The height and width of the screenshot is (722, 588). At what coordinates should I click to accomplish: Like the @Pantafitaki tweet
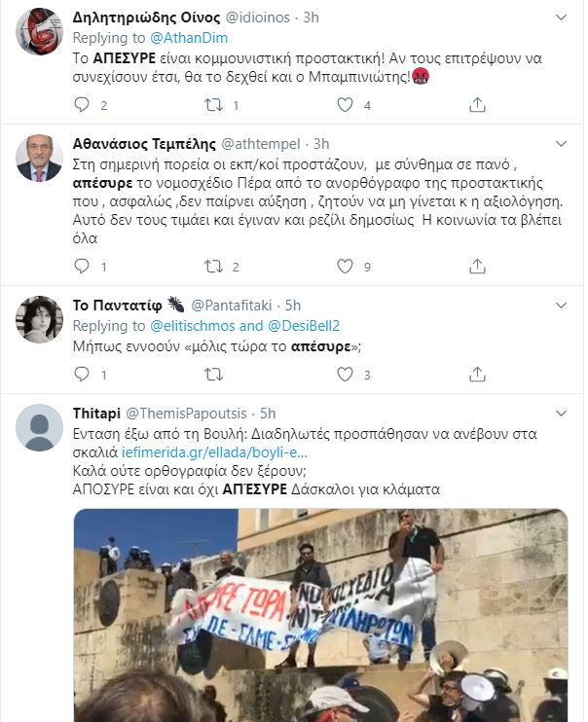[x=345, y=375]
